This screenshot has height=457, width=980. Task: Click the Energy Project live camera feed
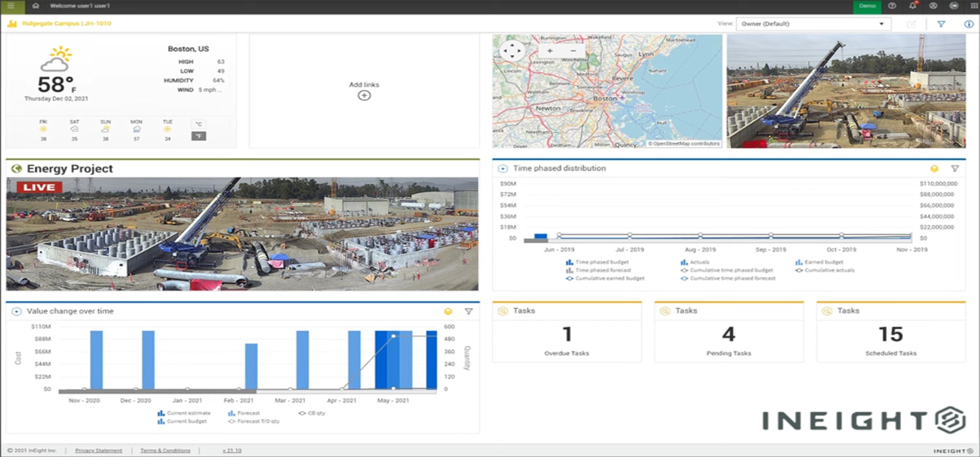[x=242, y=234]
